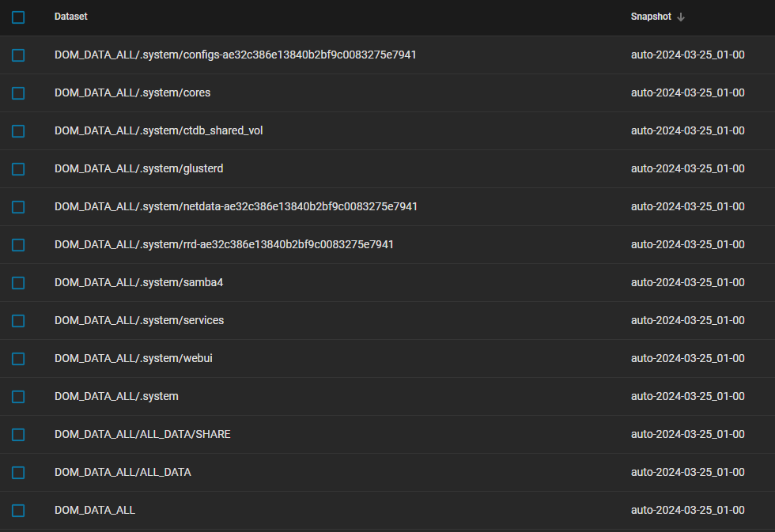Toggle the select-all checkbox in header
This screenshot has width=775, height=532.
18,17
